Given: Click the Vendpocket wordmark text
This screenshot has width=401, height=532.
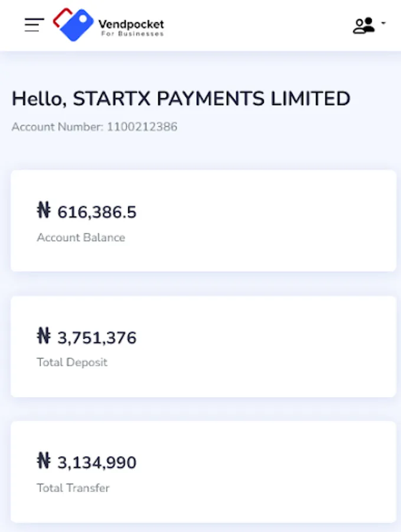Looking at the screenshot, I should [x=131, y=24].
